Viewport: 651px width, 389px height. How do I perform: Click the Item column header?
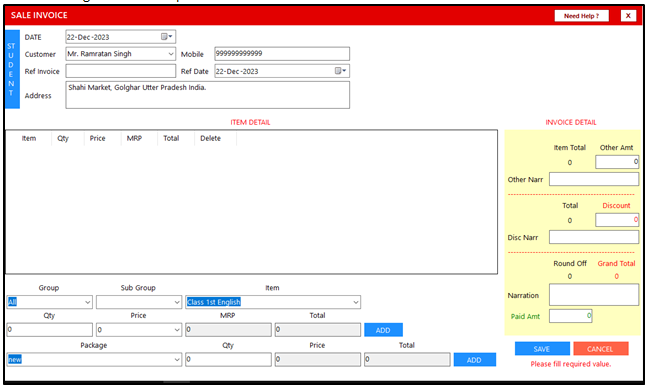pyautogui.click(x=29, y=138)
